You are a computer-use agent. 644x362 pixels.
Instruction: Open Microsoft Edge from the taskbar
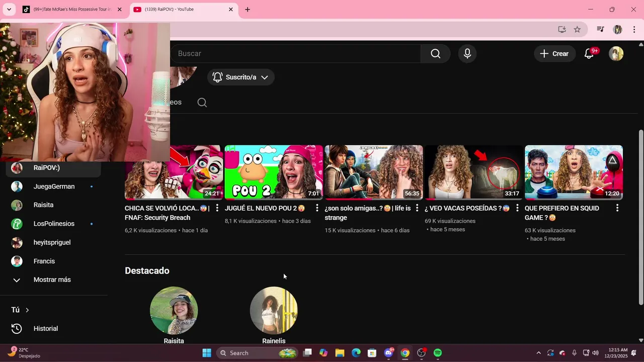[356, 353]
